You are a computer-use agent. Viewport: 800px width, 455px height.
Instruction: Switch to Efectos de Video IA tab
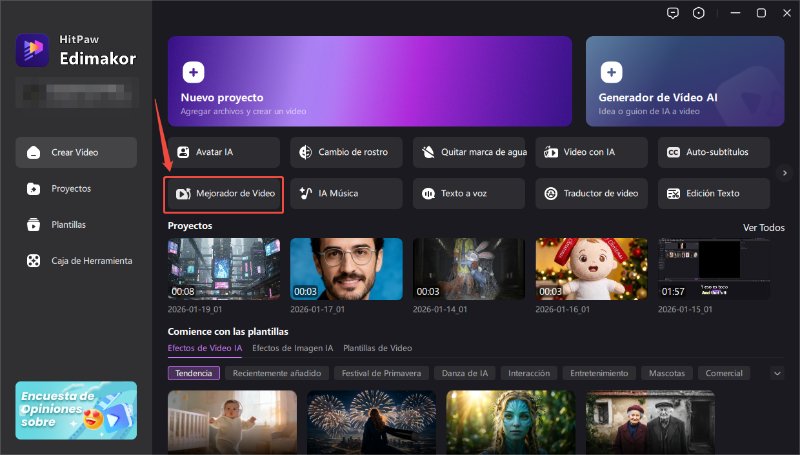[x=205, y=348]
